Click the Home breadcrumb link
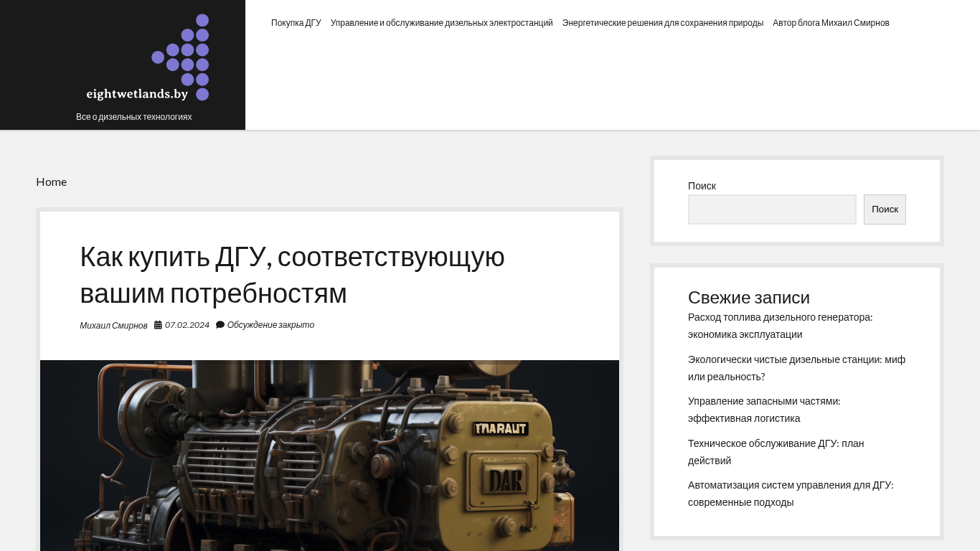Screen dimensions: 980x551 click(x=52, y=182)
